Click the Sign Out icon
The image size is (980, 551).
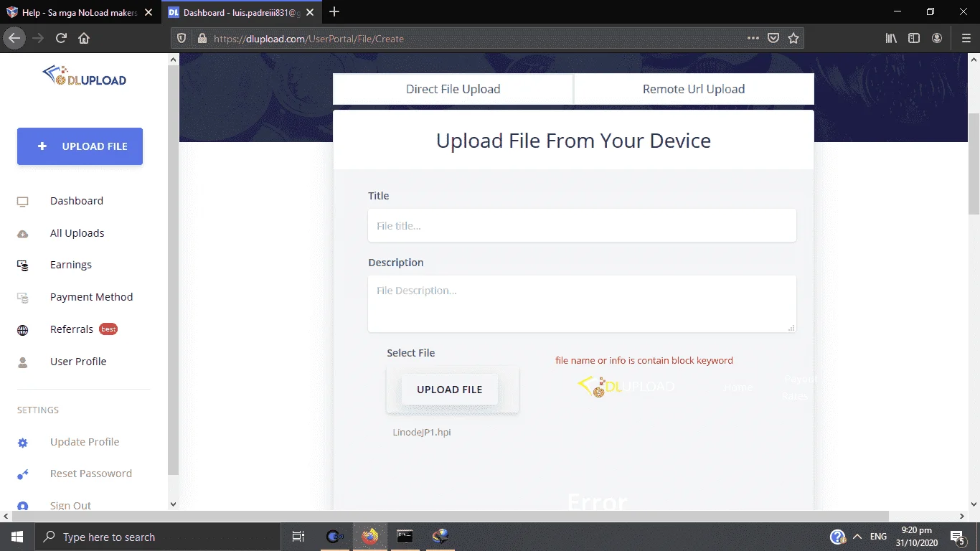[23, 506]
